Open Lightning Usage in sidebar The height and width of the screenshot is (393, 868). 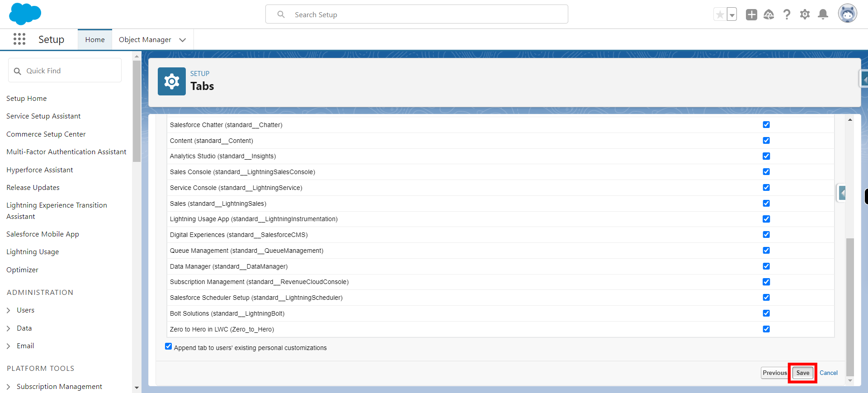[x=33, y=252]
